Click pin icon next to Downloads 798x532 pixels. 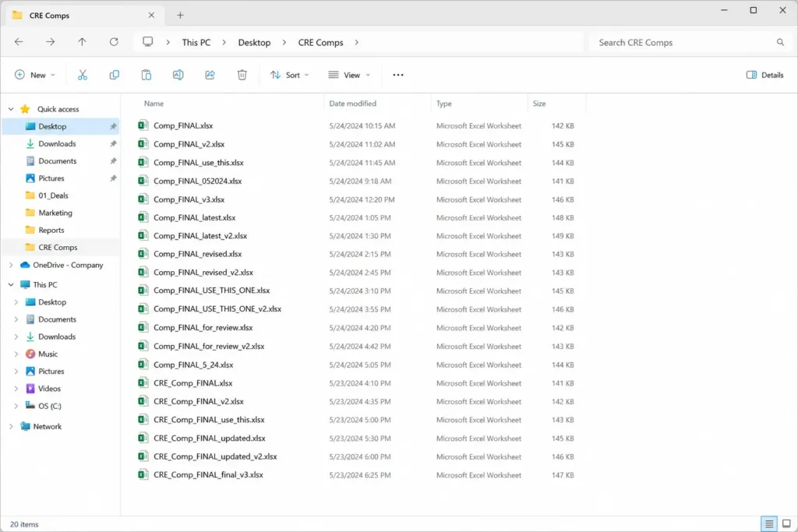click(113, 143)
